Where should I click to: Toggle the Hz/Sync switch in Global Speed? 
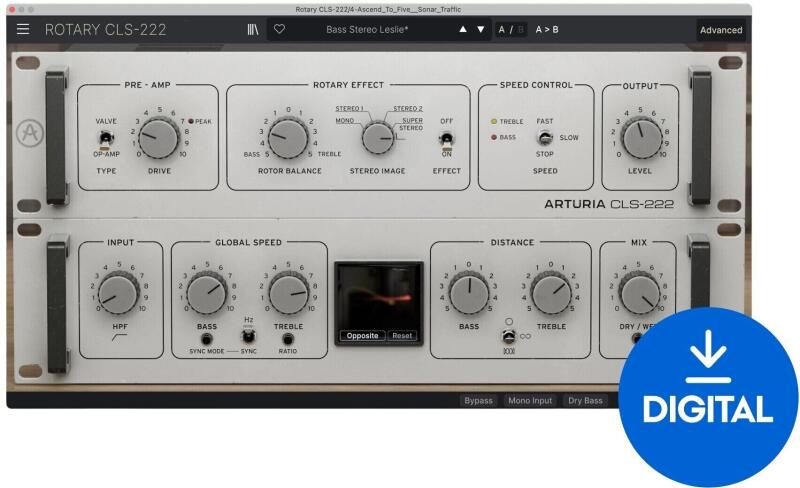pos(247,328)
